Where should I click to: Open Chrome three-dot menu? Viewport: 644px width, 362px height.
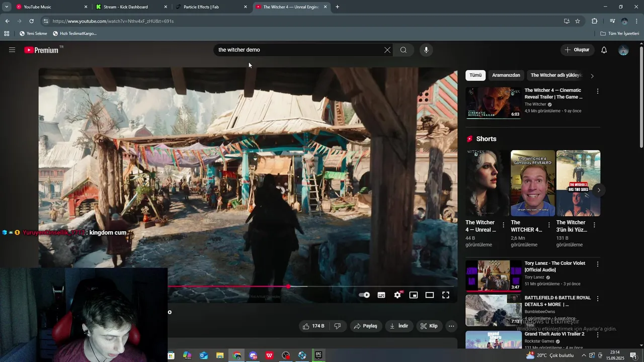point(637,21)
